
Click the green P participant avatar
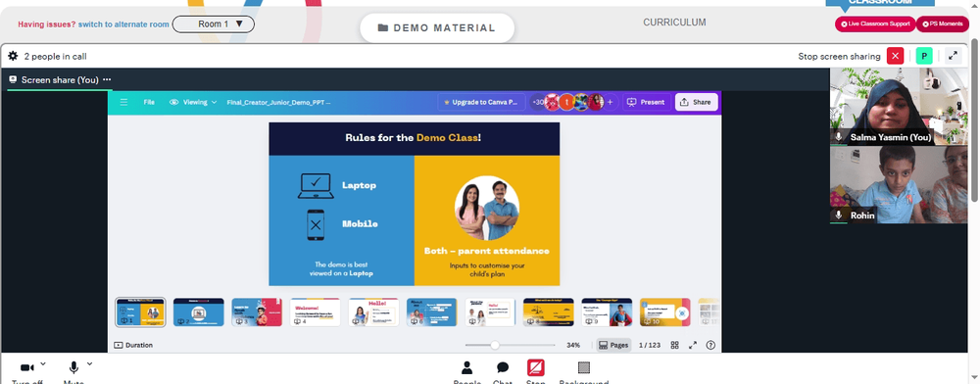coord(924,56)
